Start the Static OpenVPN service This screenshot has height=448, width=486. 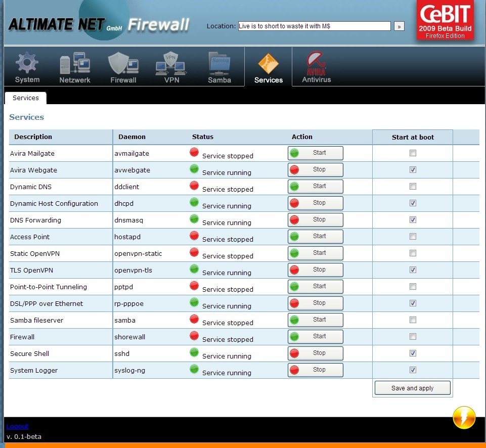pyautogui.click(x=315, y=253)
